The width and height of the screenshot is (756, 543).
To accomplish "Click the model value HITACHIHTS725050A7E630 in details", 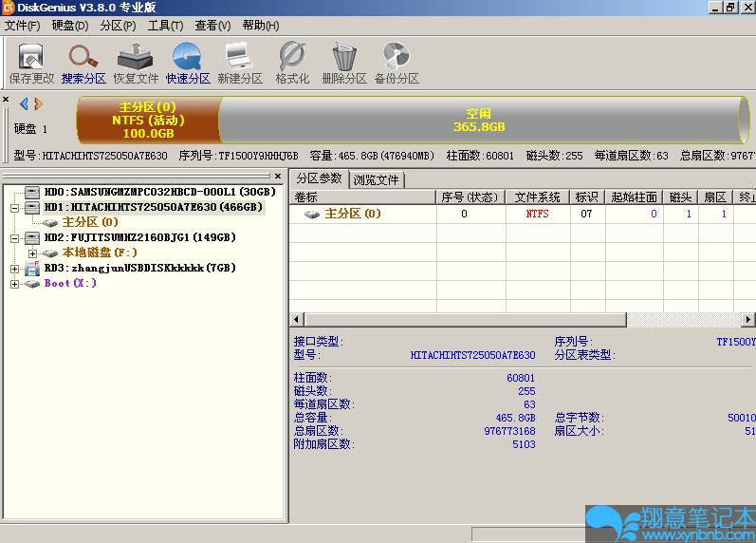I will [x=472, y=355].
